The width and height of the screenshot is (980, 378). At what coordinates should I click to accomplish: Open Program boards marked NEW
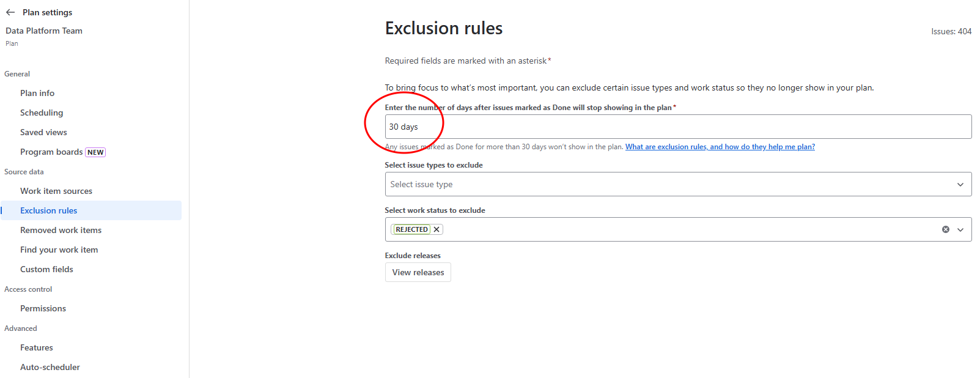coord(51,151)
